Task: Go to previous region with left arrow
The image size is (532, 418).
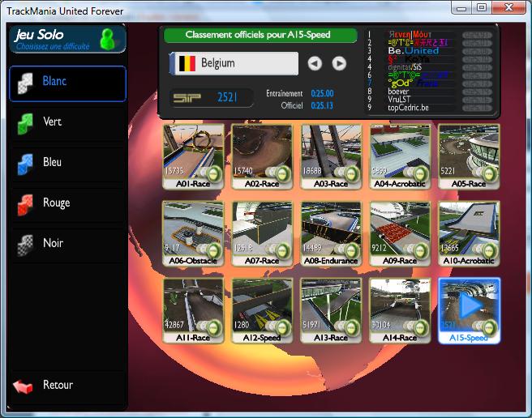Action: (x=315, y=63)
